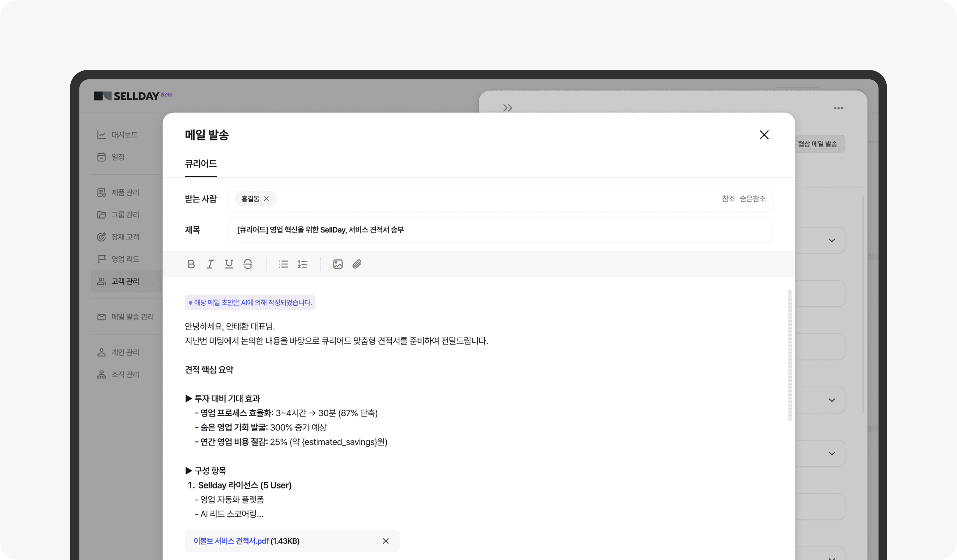Click the 구성 항목 line
The image size is (957, 560).
pos(206,471)
